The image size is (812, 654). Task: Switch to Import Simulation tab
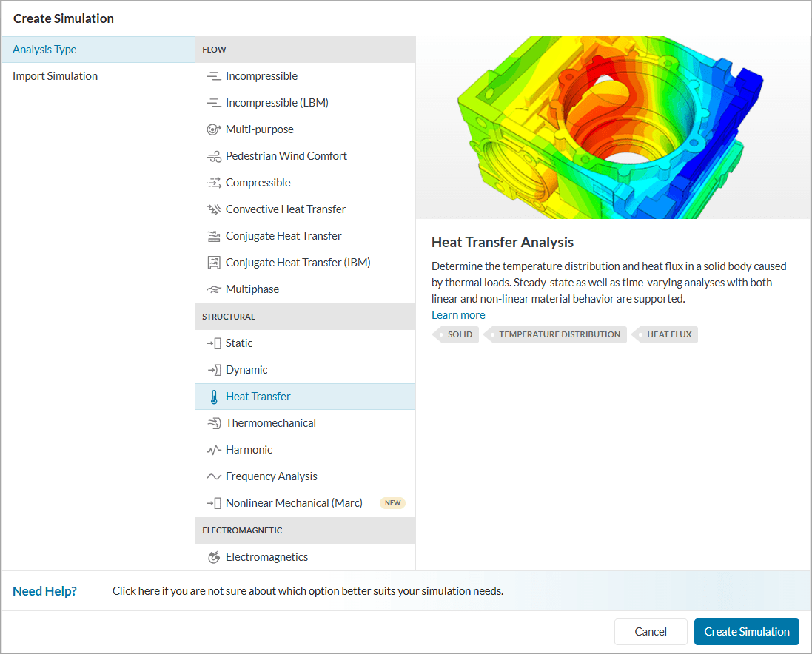click(55, 76)
